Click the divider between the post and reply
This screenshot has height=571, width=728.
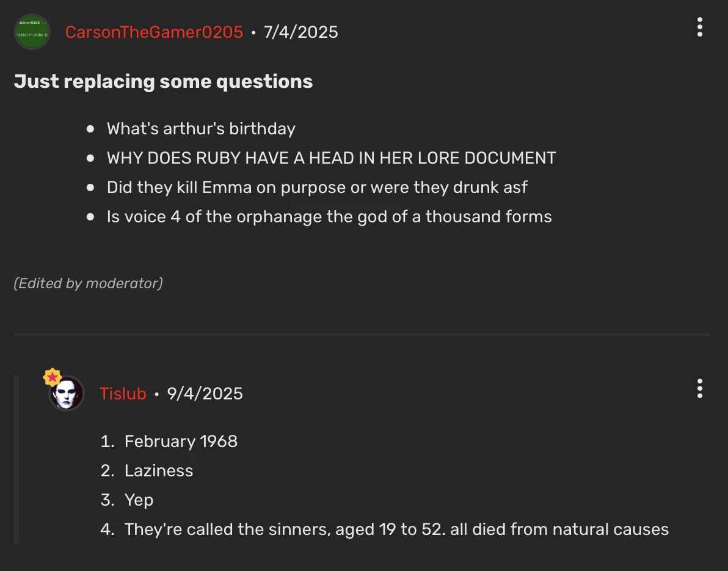click(362, 334)
